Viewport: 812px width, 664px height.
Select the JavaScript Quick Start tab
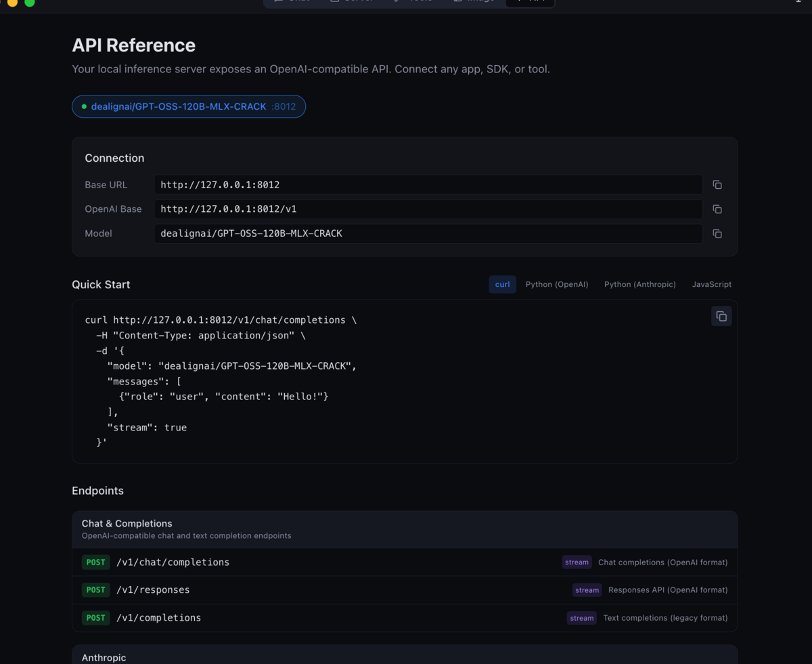pos(712,284)
